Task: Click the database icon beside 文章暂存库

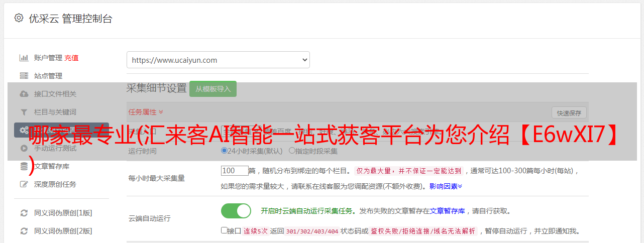Action: coord(24,166)
